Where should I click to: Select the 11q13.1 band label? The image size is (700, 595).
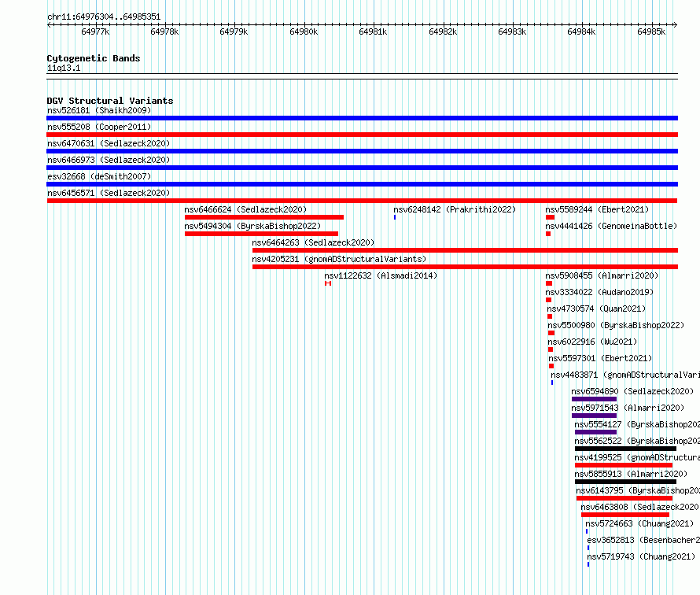(x=64, y=68)
